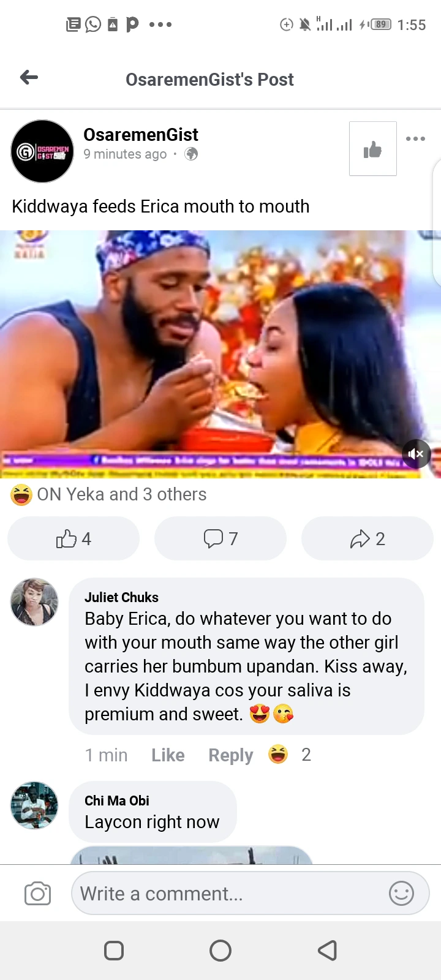View reactions from ON Yeka and 3 others
441x980 pixels.
point(109,494)
